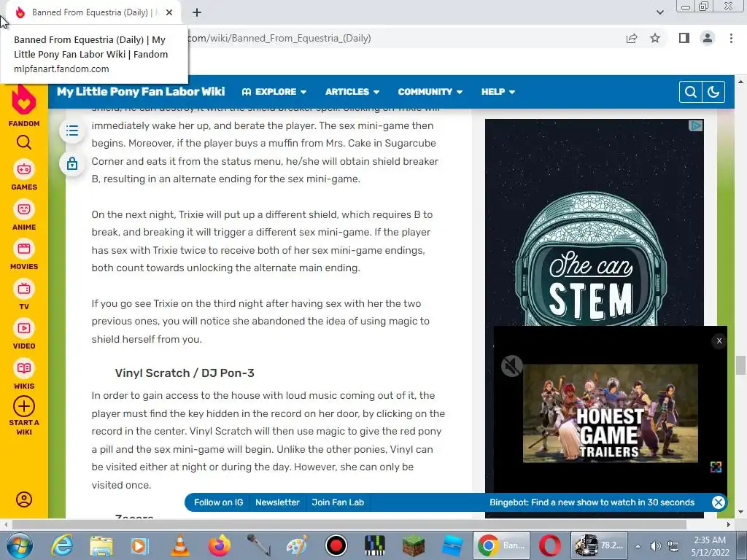This screenshot has height=560, width=747.
Task: Expand the Community dropdown menu
Action: [430, 92]
